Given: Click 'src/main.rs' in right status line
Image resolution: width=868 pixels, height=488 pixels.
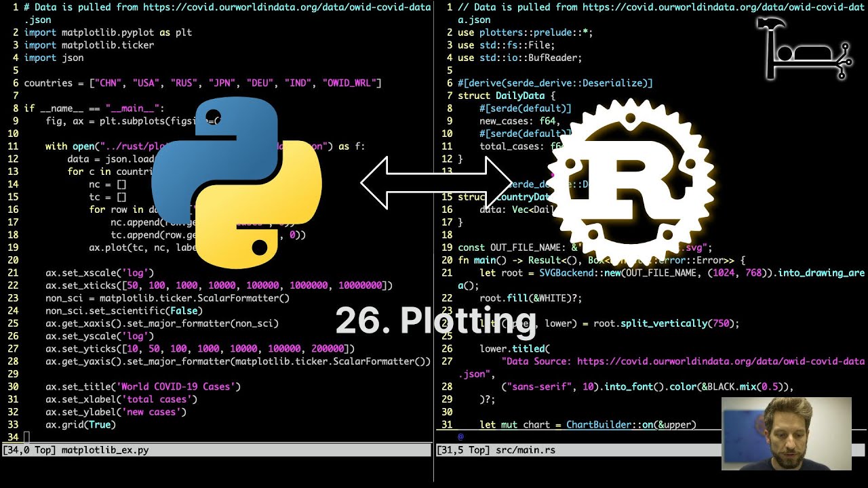Looking at the screenshot, I should pyautogui.click(x=526, y=449).
